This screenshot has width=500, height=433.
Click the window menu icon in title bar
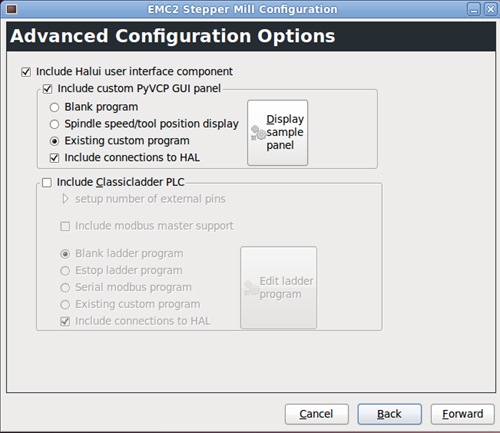pos(12,9)
